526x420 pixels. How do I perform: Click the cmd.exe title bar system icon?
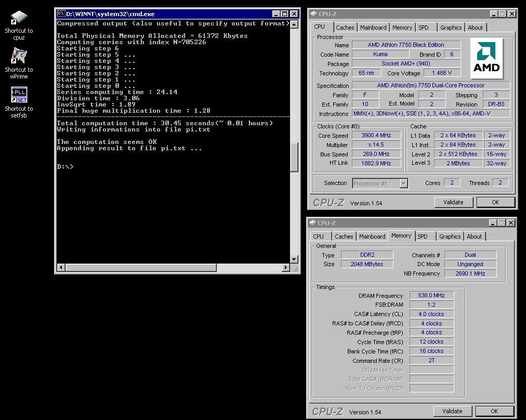tap(61, 14)
